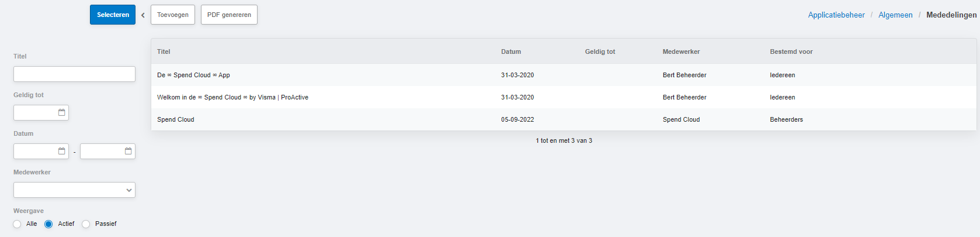Sort the table by the Datum column header

coord(511,51)
